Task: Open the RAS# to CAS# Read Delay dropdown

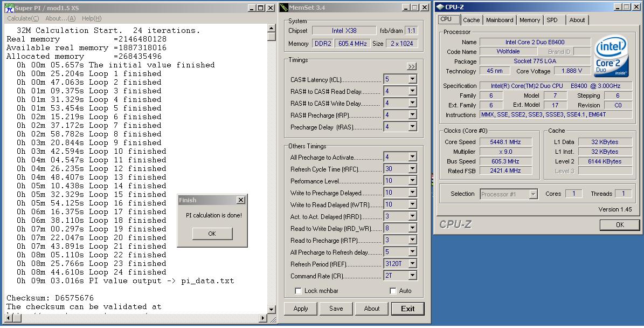Action: point(412,91)
